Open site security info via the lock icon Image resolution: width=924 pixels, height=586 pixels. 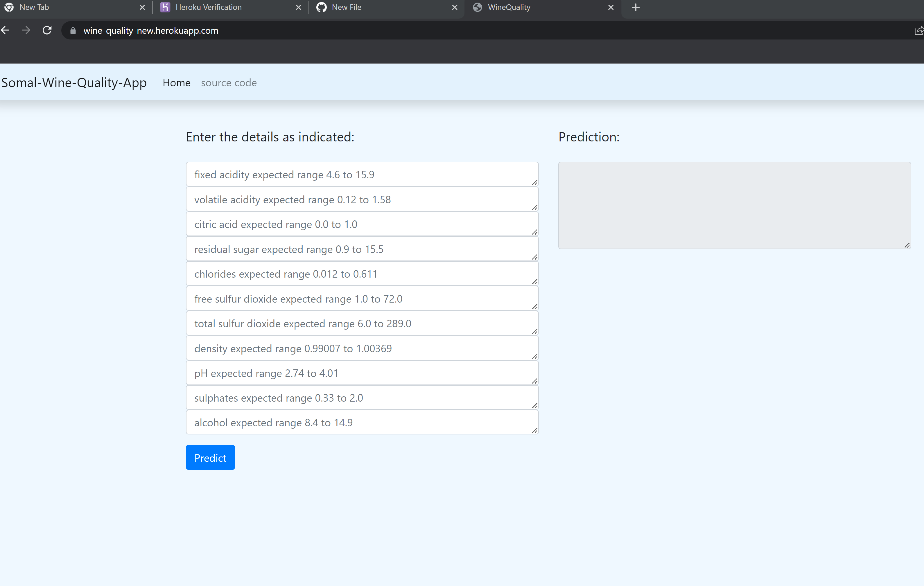(x=73, y=31)
